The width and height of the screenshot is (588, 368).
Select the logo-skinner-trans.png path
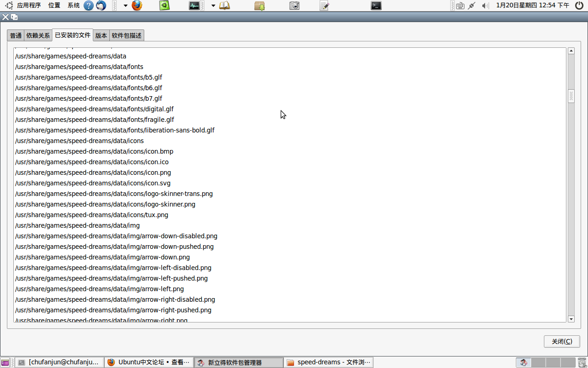(114, 194)
